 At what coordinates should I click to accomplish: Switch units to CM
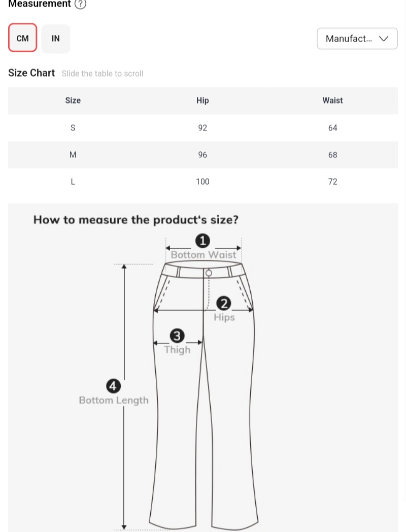click(x=23, y=38)
